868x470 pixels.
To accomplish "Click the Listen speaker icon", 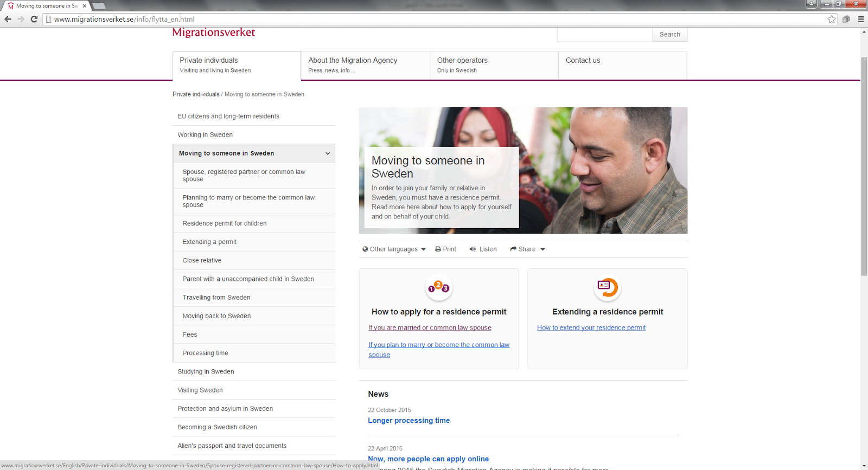I will coord(473,249).
